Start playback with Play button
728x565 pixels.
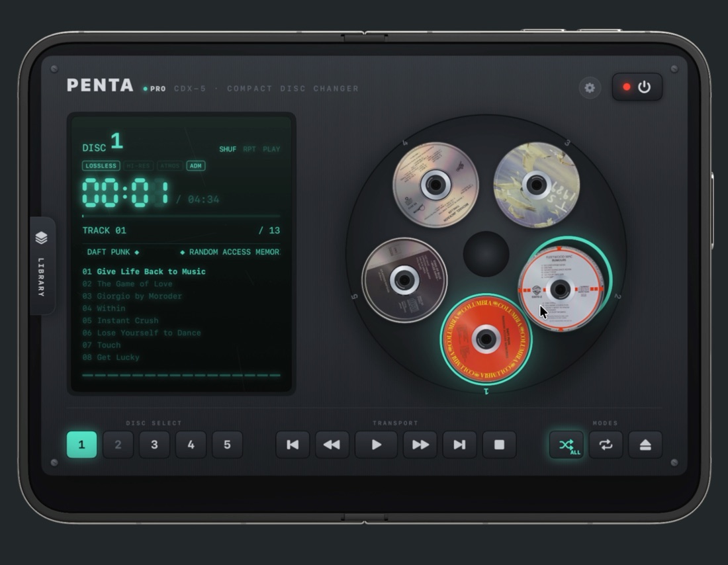point(376,445)
